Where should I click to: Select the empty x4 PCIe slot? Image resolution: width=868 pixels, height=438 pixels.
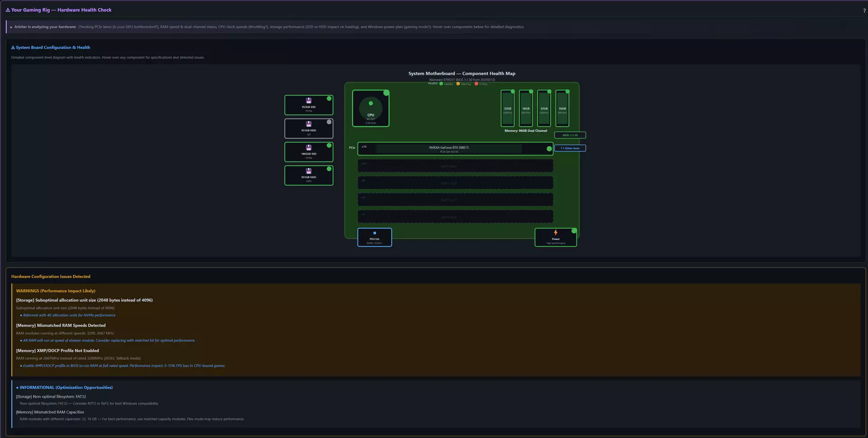455,200
